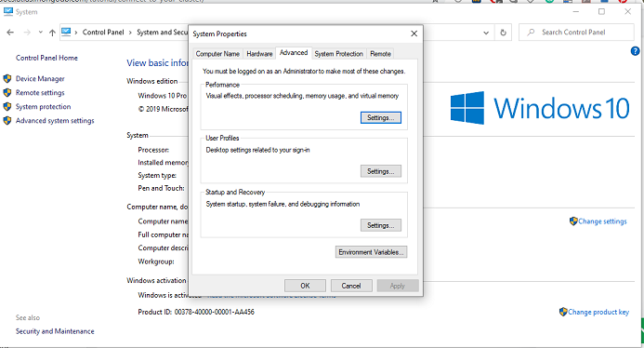The width and height of the screenshot is (644, 348).
Task: Go back with the left arrow
Action: pyautogui.click(x=10, y=32)
